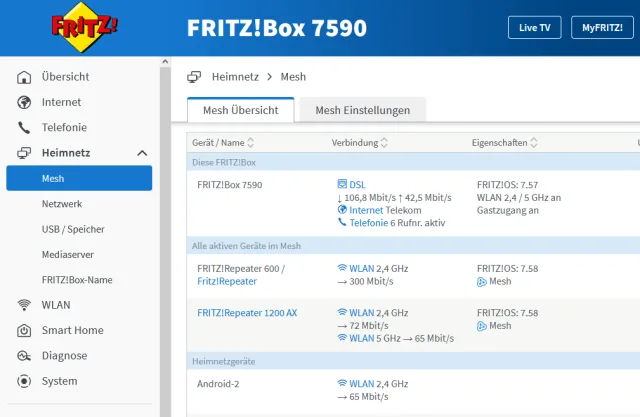Image resolution: width=640 pixels, height=417 pixels.
Task: Open Diagnose menu in sidebar
Action: coord(64,356)
